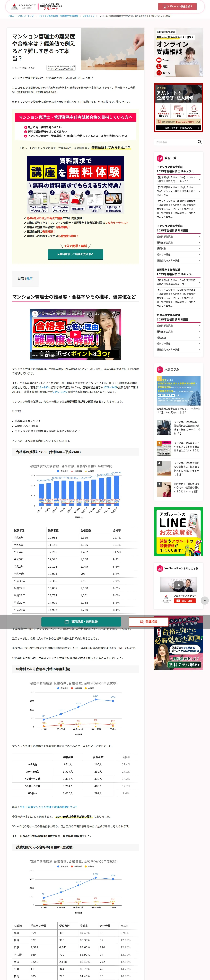Click the article hero image with wooden stars

click(x=112, y=49)
